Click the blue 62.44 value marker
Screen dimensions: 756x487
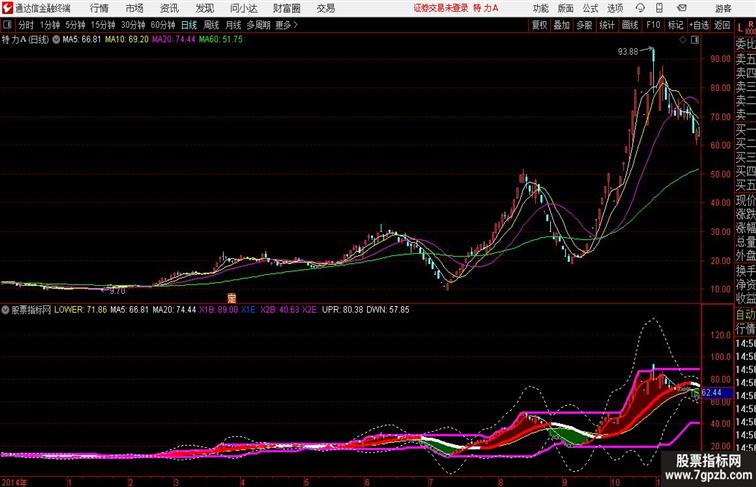718,392
